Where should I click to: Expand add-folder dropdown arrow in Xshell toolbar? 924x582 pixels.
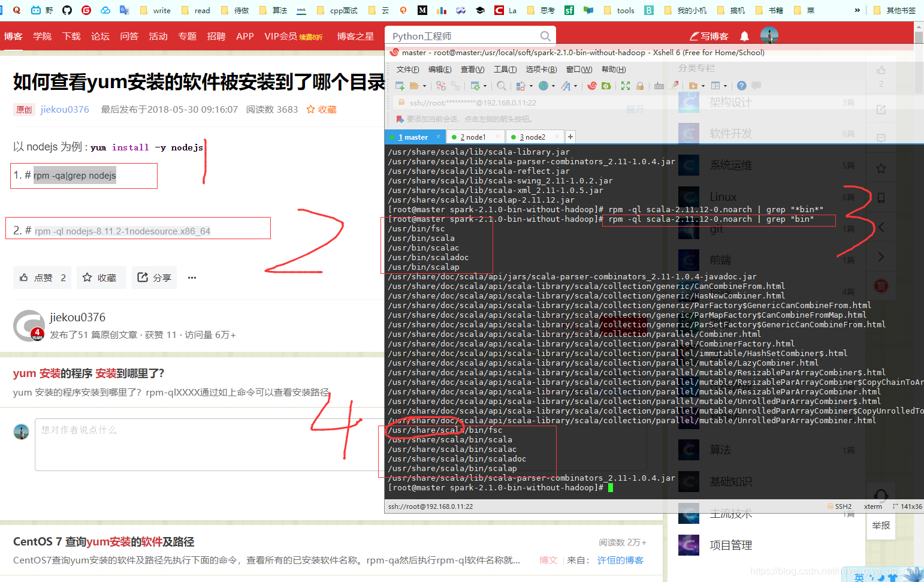703,86
